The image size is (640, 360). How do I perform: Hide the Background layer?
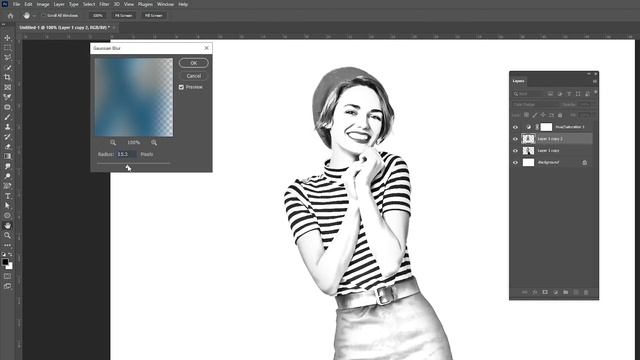click(x=515, y=162)
